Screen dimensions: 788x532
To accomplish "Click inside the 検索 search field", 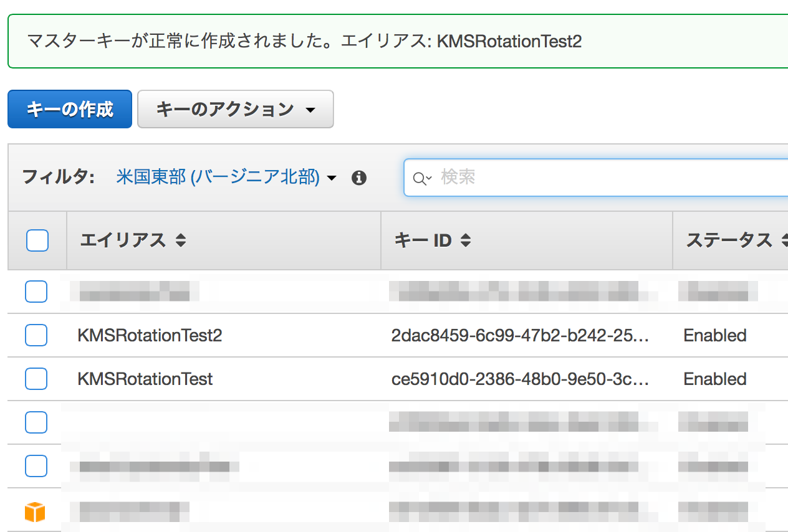I will (x=530, y=178).
